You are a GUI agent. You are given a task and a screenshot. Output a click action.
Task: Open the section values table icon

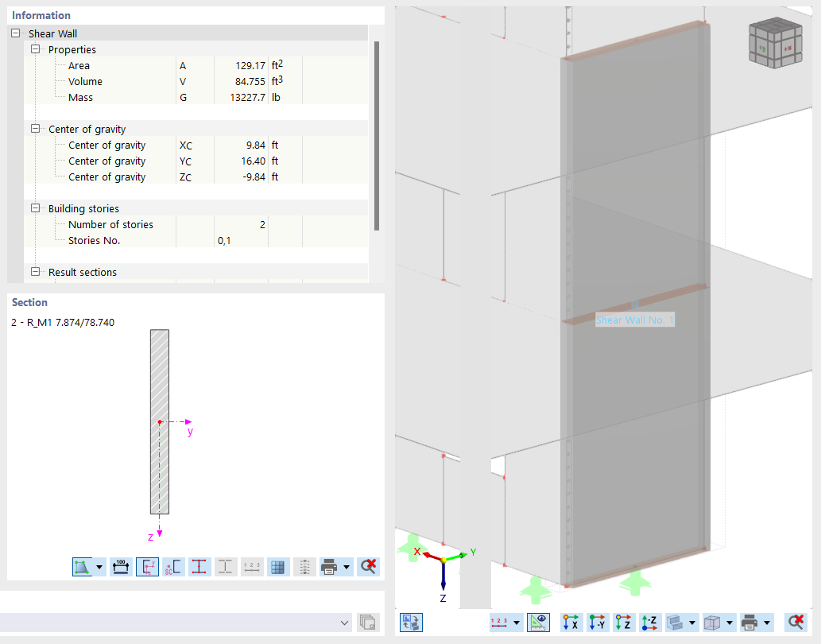[x=278, y=567]
